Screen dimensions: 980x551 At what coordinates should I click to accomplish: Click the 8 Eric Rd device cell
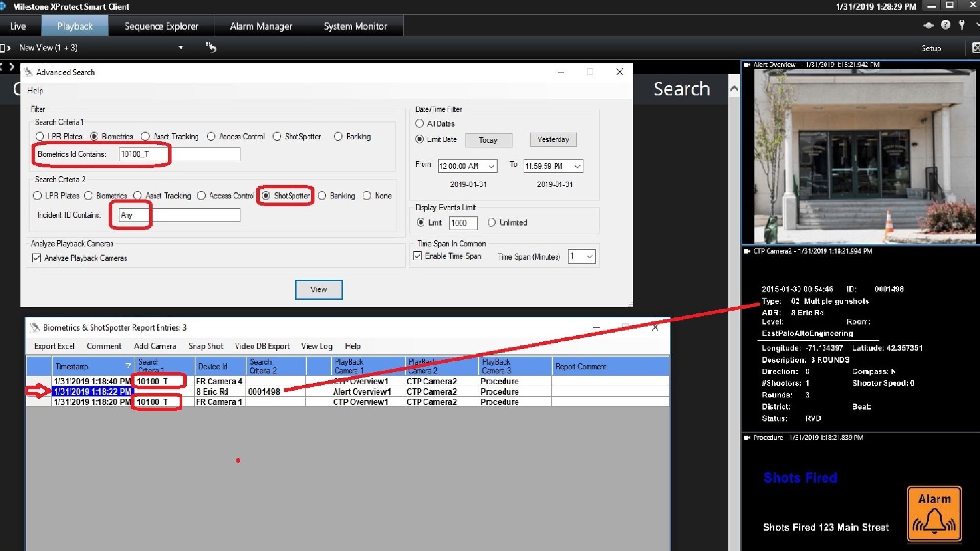[x=220, y=391]
